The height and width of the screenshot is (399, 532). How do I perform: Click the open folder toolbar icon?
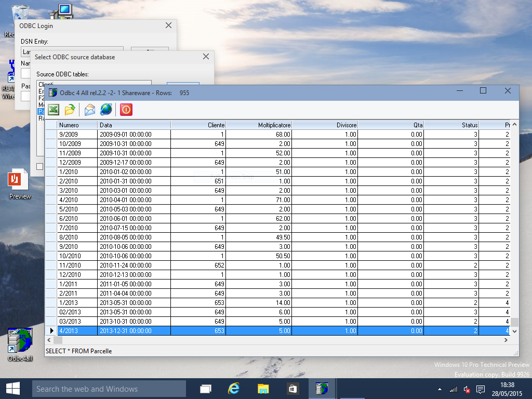tap(70, 110)
